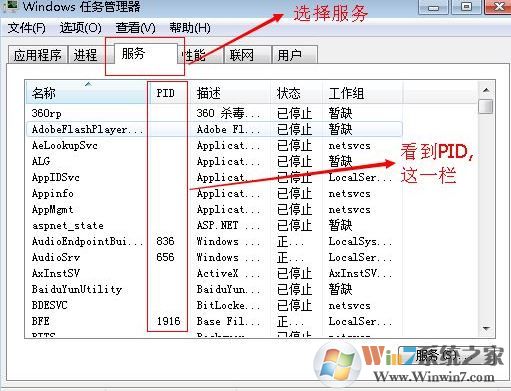Select the 360rp service row
Viewport: 511px width, 391px height.
coord(214,113)
